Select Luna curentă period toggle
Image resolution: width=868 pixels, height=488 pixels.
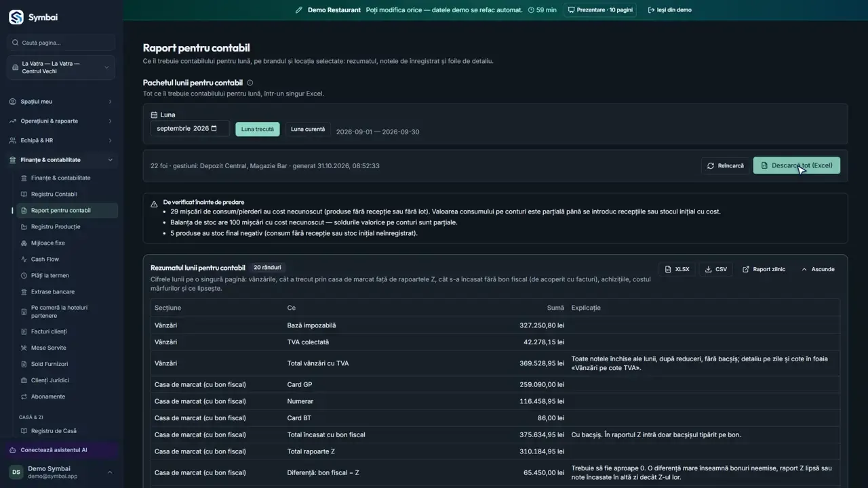[308, 129]
